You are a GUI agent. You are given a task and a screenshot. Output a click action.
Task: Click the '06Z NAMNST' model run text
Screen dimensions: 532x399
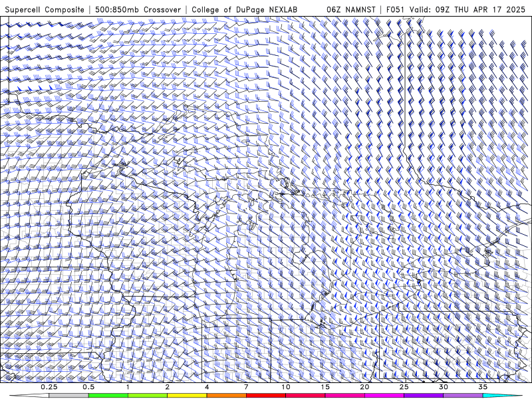point(351,9)
